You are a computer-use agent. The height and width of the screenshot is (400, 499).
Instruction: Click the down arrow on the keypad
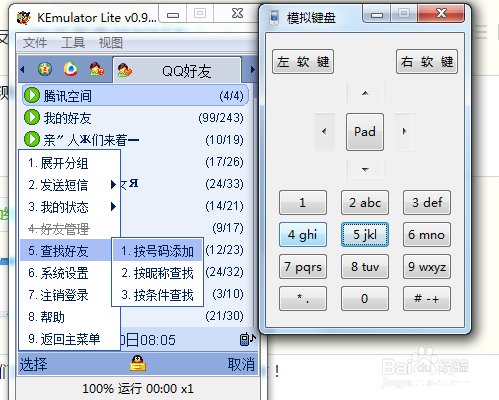[365, 170]
